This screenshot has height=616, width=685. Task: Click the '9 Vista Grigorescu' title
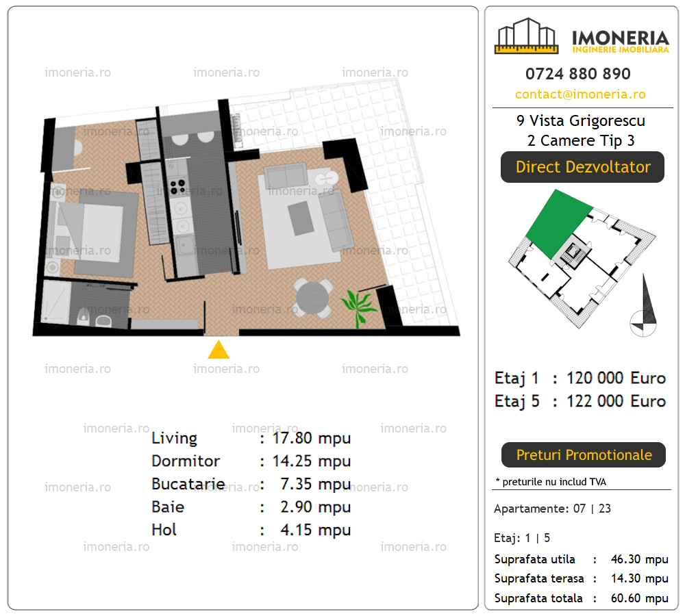(x=581, y=120)
